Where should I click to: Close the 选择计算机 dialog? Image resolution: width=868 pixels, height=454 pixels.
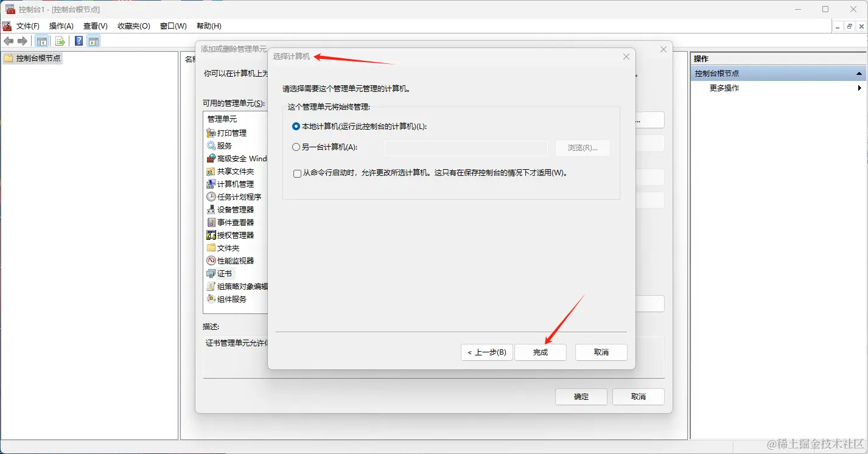(626, 57)
